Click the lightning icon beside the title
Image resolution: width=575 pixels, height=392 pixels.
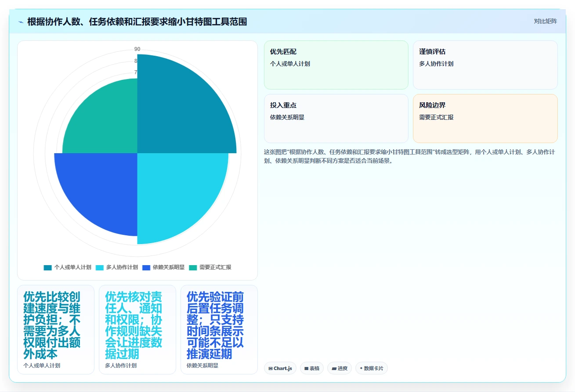[21, 22]
